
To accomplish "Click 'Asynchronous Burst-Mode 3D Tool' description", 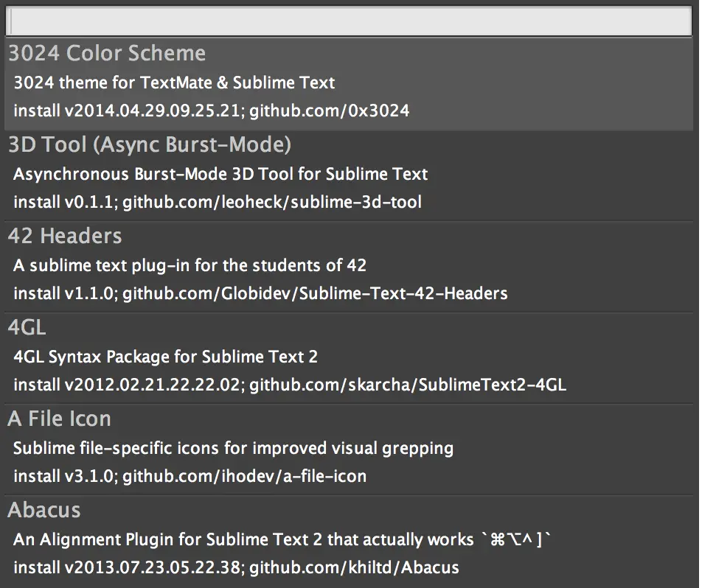I will tap(220, 174).
